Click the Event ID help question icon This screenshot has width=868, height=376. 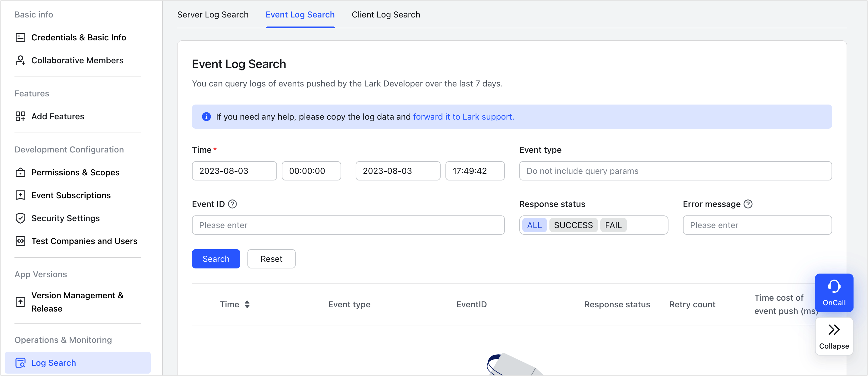(232, 204)
